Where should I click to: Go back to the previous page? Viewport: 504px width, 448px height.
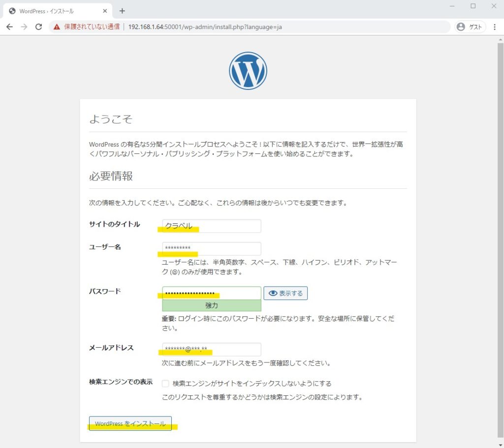click(x=10, y=27)
